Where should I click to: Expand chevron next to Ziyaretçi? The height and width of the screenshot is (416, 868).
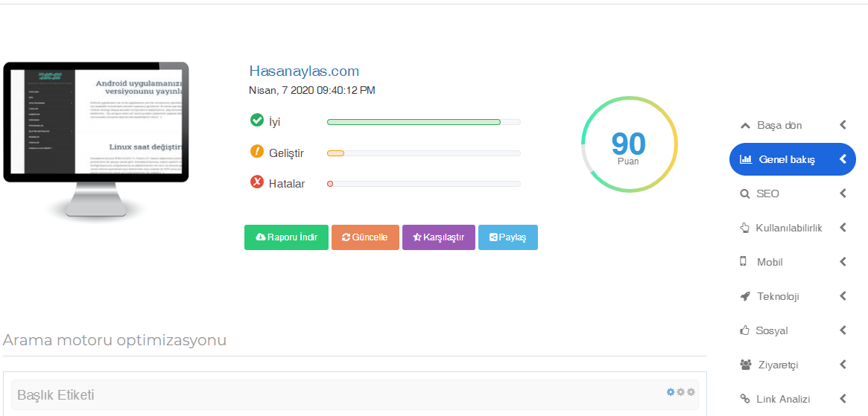843,365
